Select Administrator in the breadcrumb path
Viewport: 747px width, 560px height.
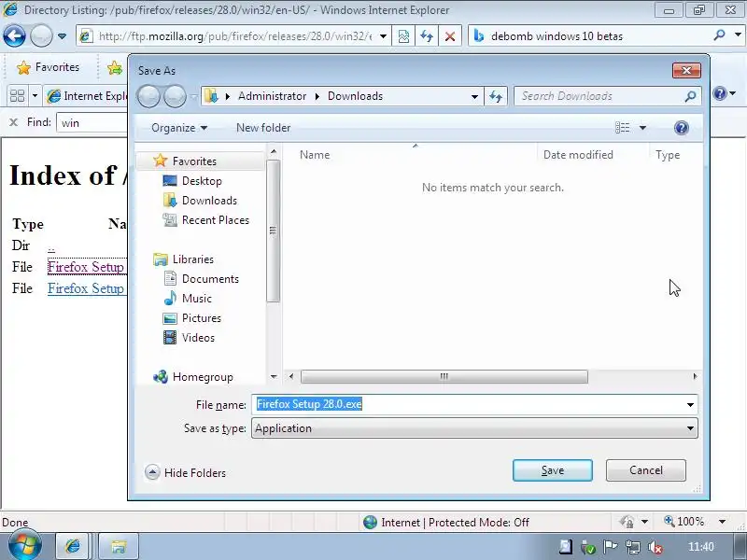[272, 96]
